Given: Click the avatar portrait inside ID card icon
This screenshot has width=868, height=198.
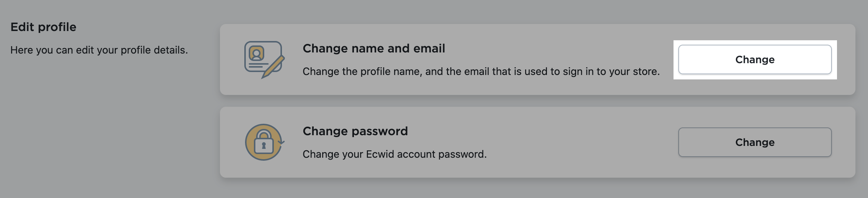Looking at the screenshot, I should point(256,54).
